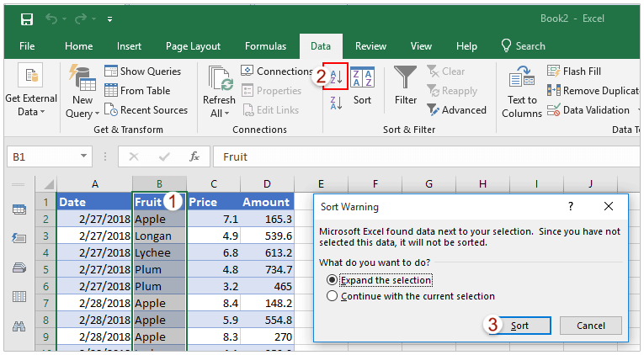This screenshot has height=355, width=644.
Task: Click the Filter funnel icon
Action: tap(406, 77)
